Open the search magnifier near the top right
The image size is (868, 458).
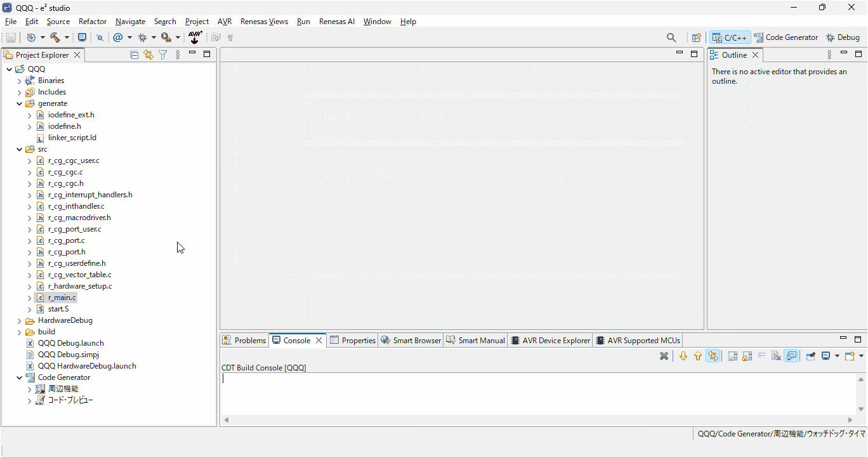pyautogui.click(x=671, y=37)
